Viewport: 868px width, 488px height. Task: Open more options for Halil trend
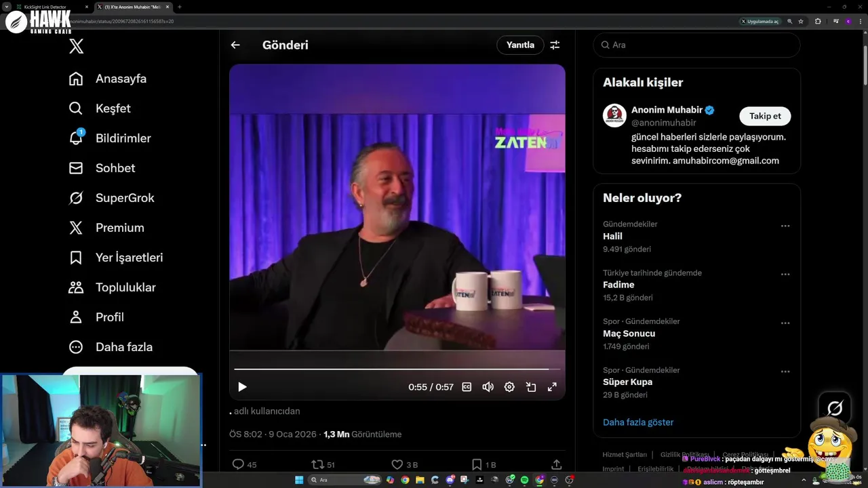[x=785, y=226]
